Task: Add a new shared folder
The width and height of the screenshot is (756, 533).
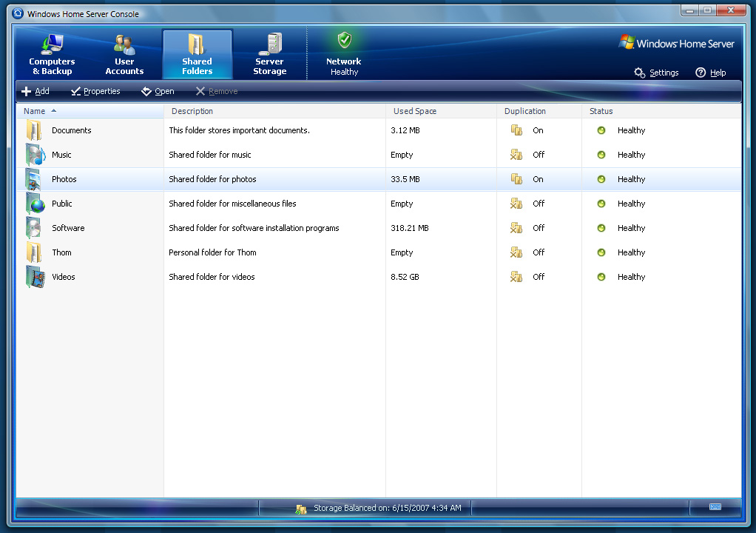Action: click(36, 91)
